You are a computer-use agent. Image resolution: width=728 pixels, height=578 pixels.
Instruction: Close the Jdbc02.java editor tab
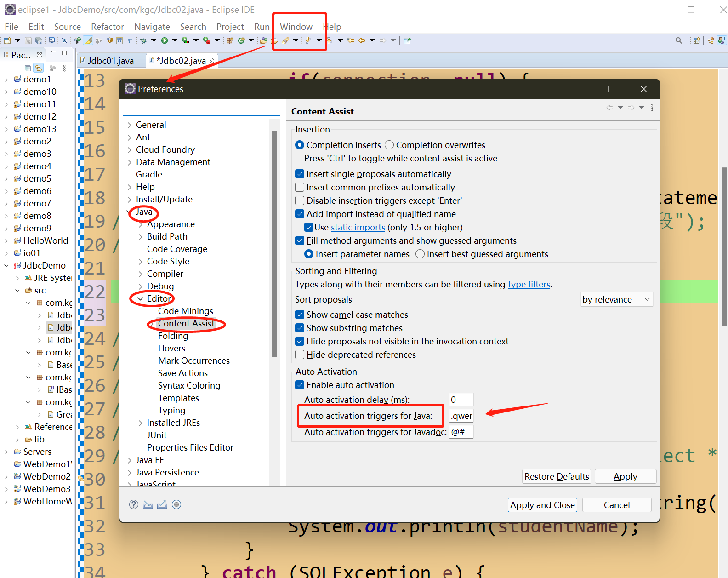point(212,60)
